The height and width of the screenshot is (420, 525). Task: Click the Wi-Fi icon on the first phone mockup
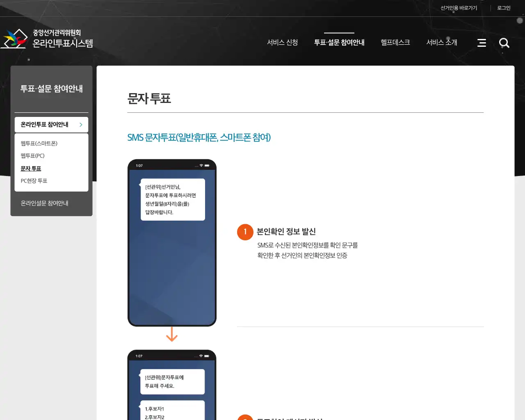point(201,164)
